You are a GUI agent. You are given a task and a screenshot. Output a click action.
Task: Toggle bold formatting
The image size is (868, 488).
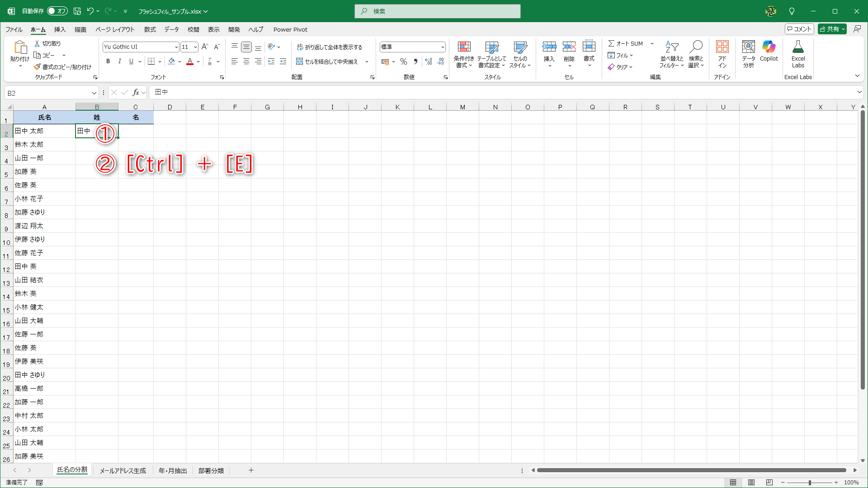[x=108, y=61]
